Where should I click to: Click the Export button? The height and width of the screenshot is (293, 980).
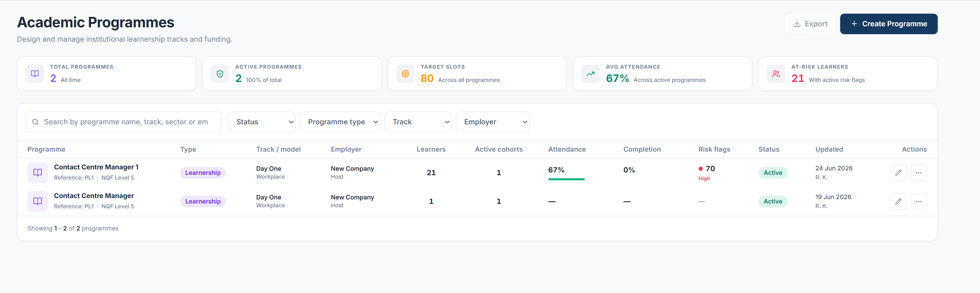(x=810, y=24)
